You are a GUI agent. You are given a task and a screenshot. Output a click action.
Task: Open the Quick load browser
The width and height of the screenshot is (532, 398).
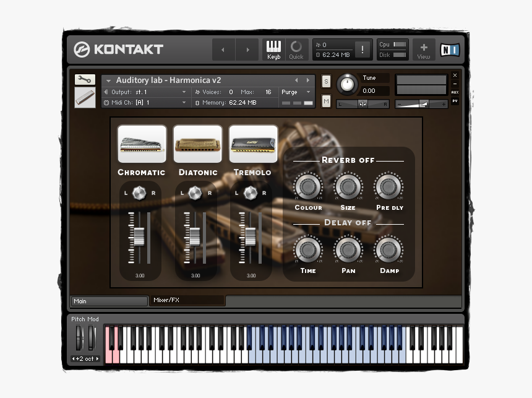(296, 50)
